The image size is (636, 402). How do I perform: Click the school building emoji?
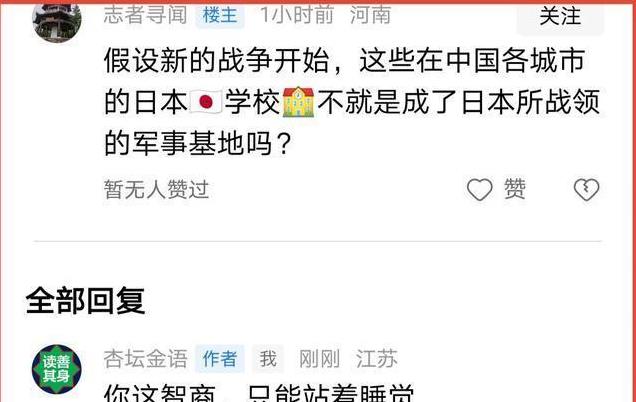299,101
